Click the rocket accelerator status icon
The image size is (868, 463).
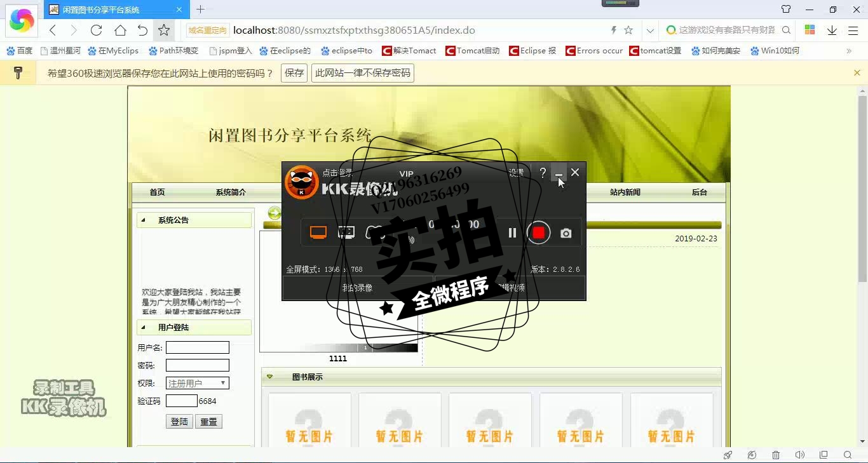728,455
